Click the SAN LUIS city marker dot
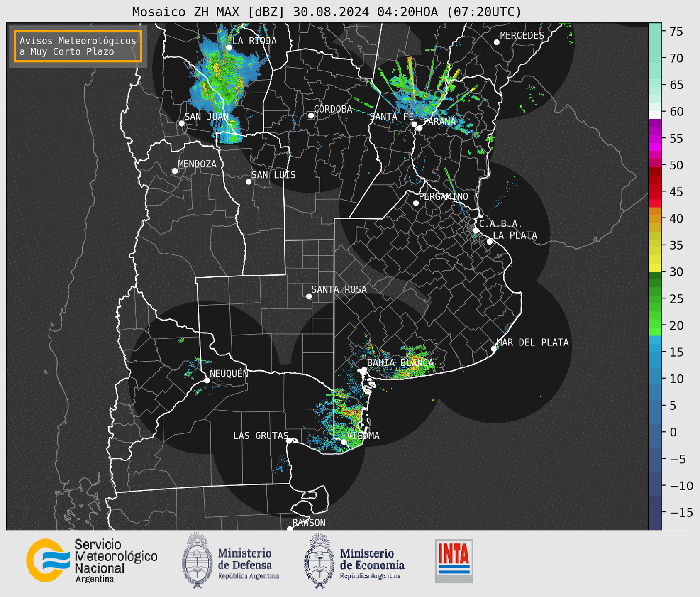Viewport: 700px width, 597px height. [249, 182]
